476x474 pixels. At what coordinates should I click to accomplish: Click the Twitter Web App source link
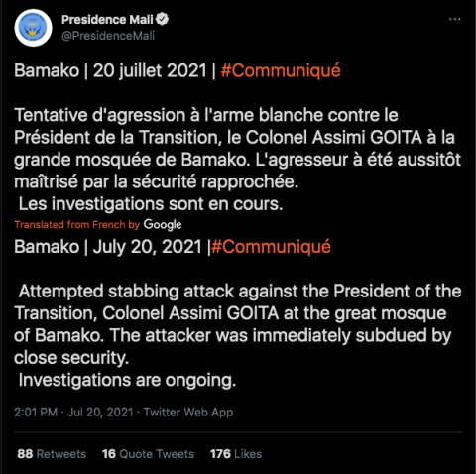188,413
